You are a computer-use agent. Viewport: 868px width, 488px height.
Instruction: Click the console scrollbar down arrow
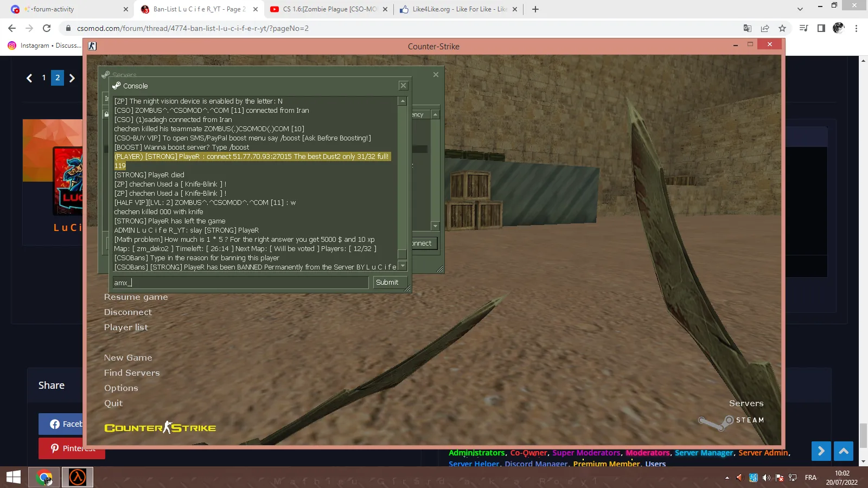(403, 266)
